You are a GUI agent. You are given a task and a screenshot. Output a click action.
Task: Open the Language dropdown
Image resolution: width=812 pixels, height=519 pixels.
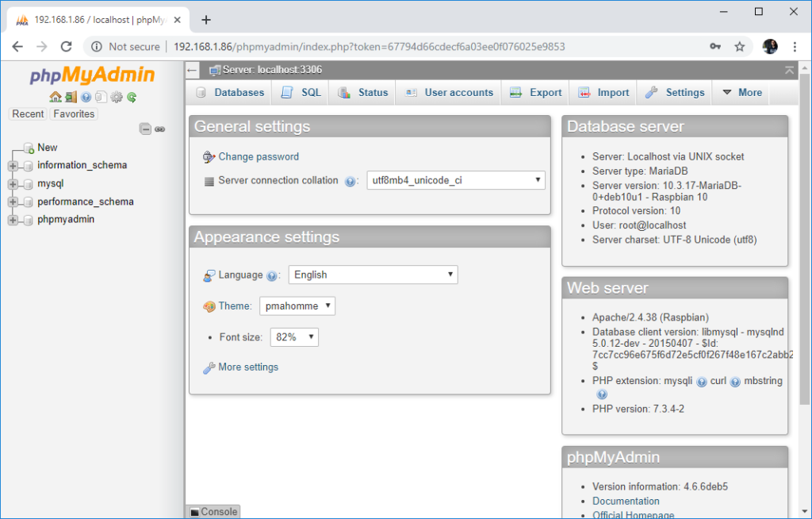(373, 275)
